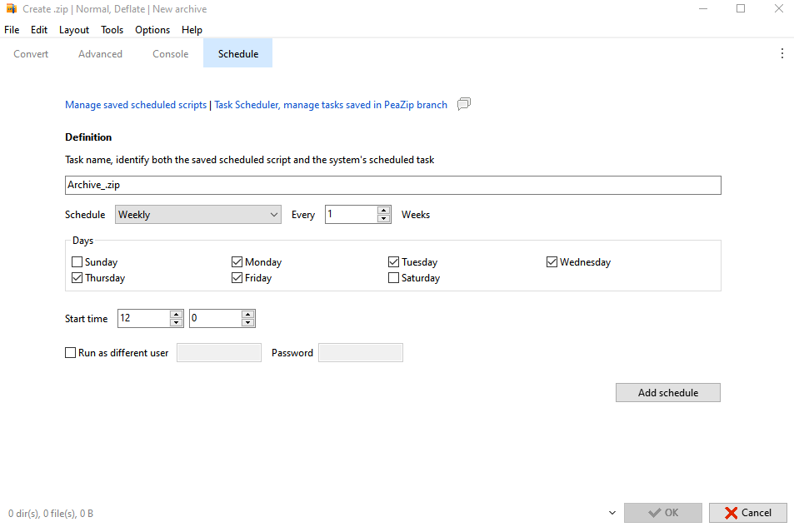
Task: Click the small chevron left of OK button
Action: [x=612, y=513]
